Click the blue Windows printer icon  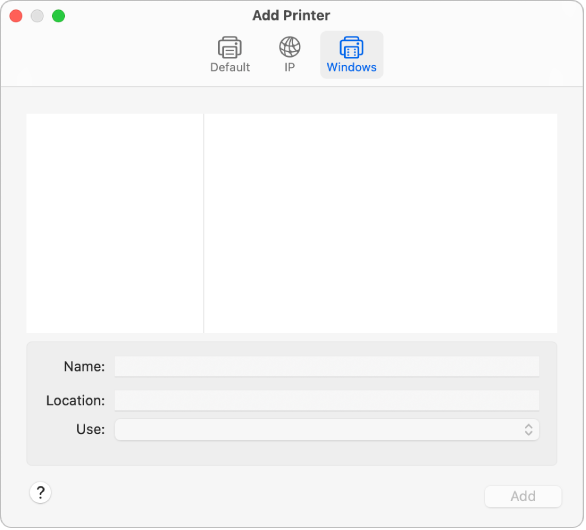pos(351,47)
